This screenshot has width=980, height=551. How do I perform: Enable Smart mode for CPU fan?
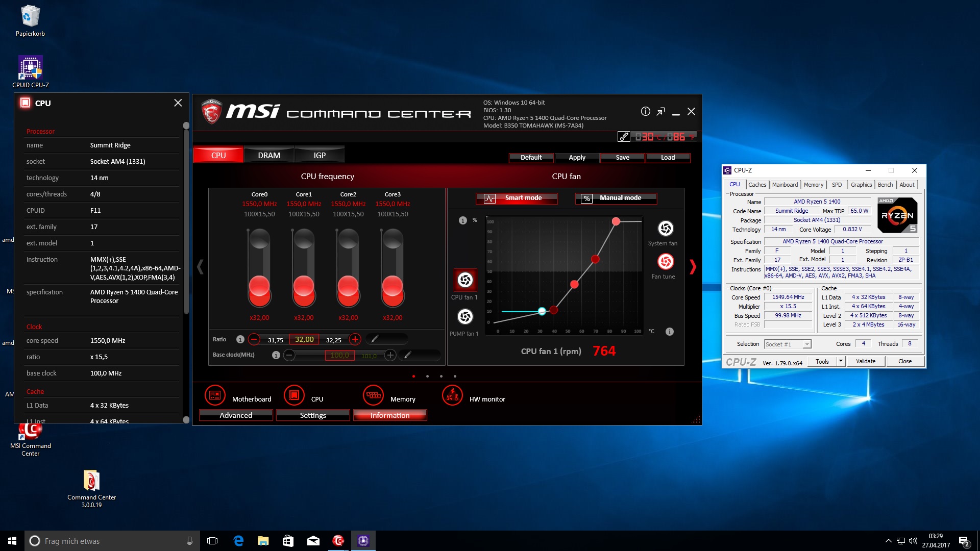click(x=517, y=198)
